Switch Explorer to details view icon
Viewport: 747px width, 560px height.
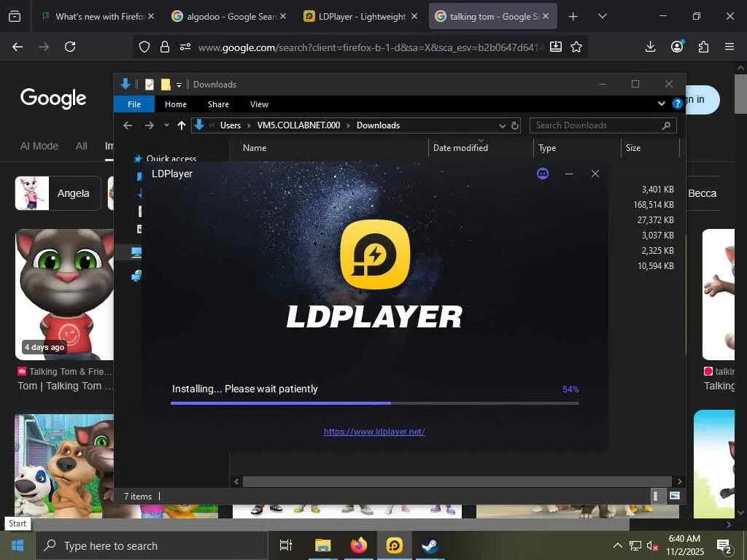pos(656,496)
